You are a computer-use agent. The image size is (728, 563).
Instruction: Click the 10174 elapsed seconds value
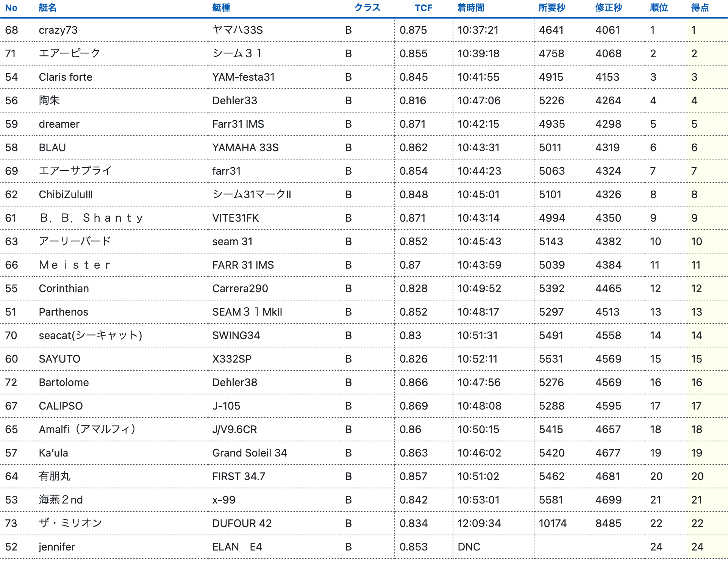coord(553,523)
